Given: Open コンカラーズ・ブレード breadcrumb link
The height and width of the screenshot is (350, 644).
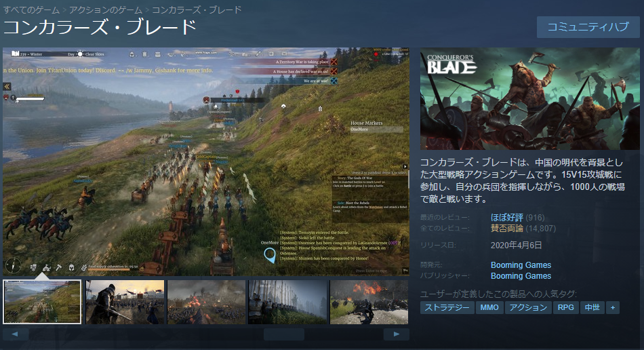Looking at the screenshot, I should pyautogui.click(x=197, y=9).
